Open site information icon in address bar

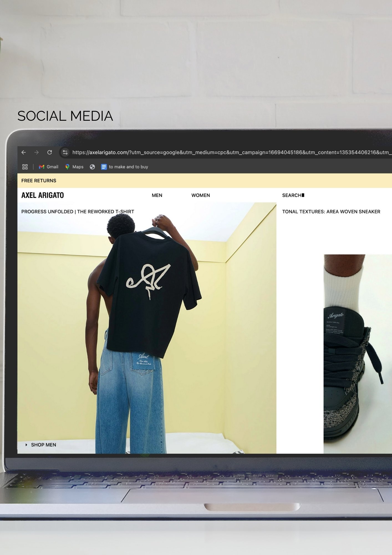point(65,152)
